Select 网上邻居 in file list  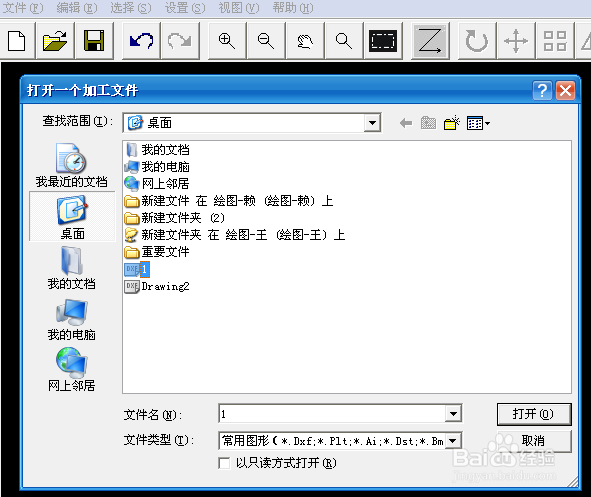coord(158,184)
